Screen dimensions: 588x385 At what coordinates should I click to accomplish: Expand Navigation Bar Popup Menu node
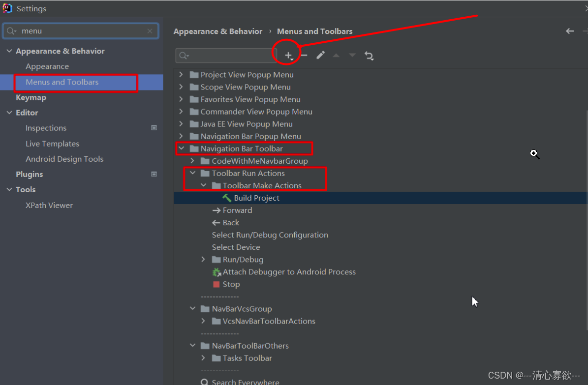181,136
